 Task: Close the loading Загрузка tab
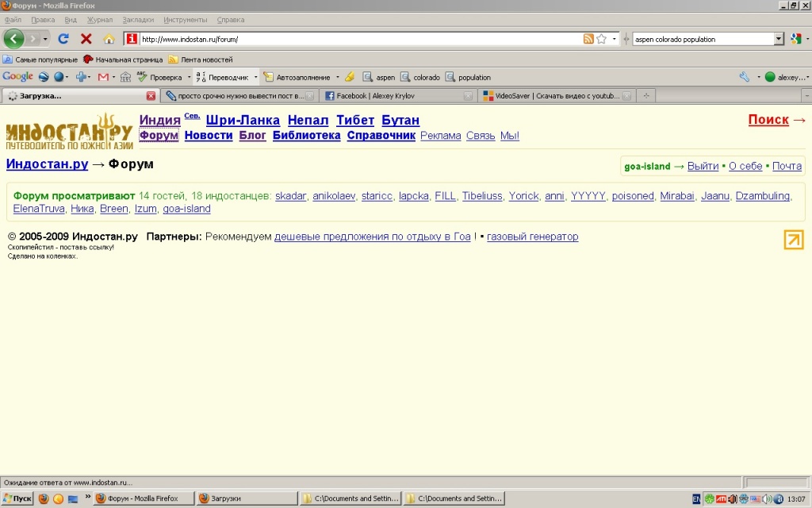point(151,96)
